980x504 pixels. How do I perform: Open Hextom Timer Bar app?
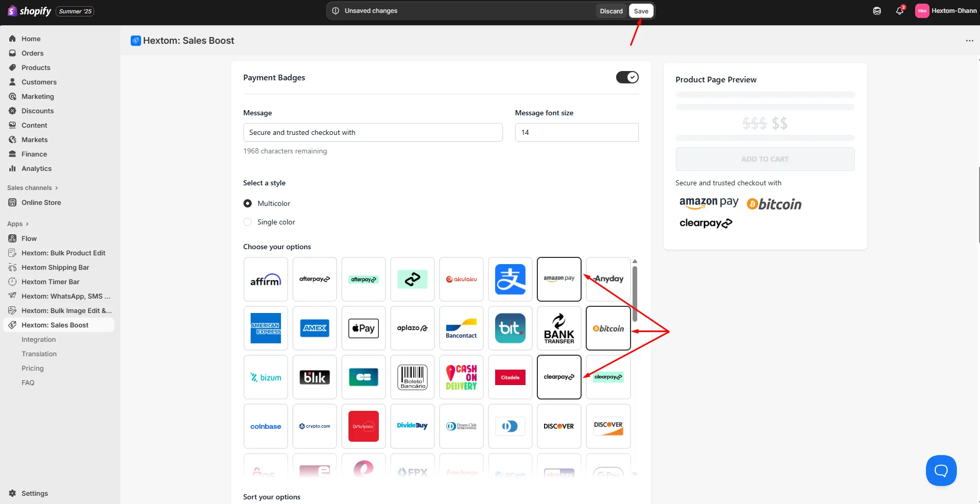click(50, 282)
